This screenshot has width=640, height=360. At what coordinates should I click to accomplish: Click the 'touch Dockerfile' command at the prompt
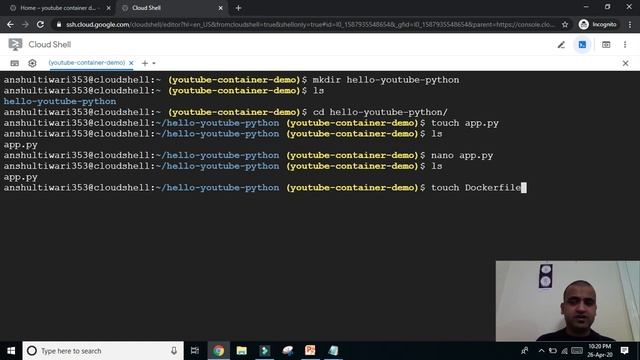(x=476, y=187)
